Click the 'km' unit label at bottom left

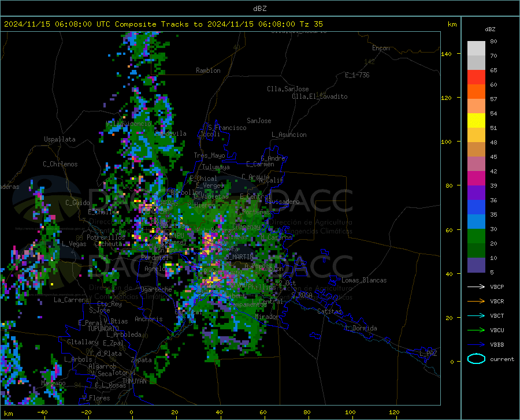click(9, 414)
